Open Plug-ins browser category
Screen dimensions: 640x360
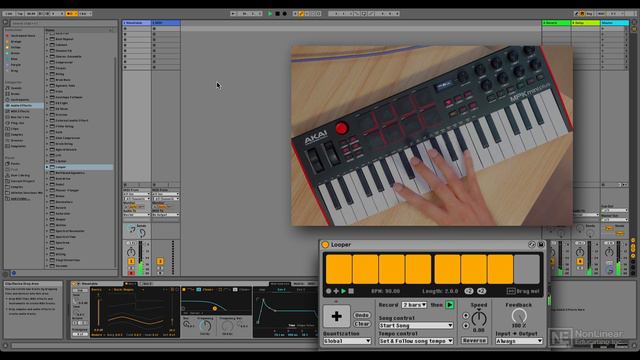pyautogui.click(x=17, y=123)
